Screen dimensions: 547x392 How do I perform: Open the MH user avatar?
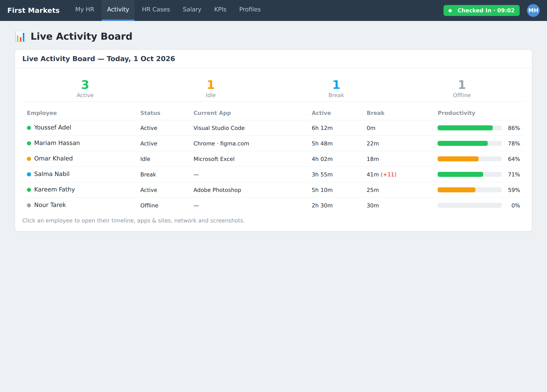[533, 10]
